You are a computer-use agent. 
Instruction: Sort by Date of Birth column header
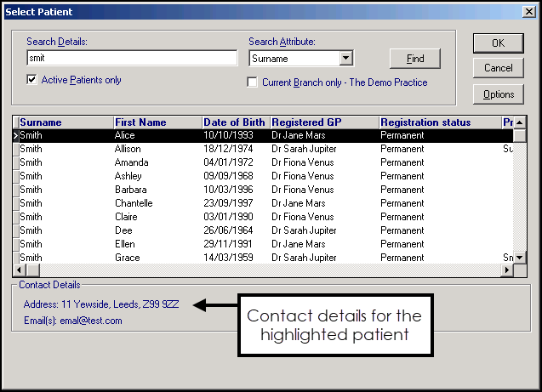(x=234, y=122)
